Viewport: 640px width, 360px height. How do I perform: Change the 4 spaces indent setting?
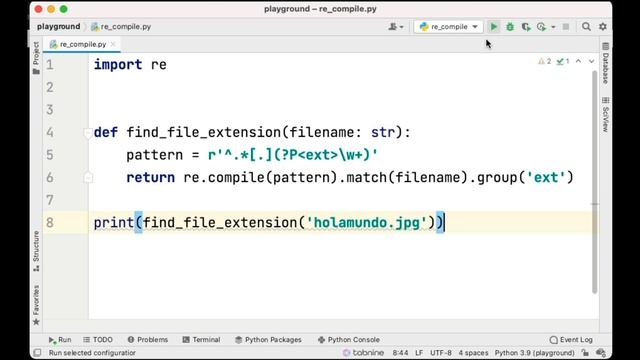473,353
